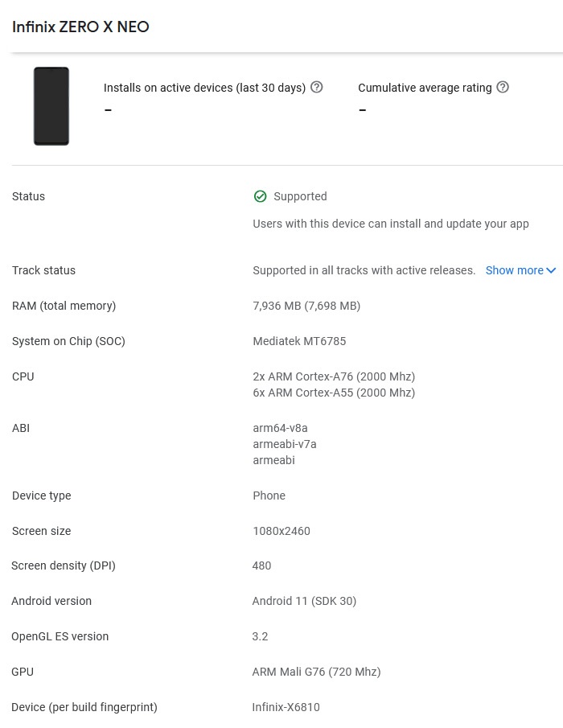Click the Cumulative average rating label
Image resolution: width=563 pixels, height=728 pixels.
pyautogui.click(x=425, y=88)
